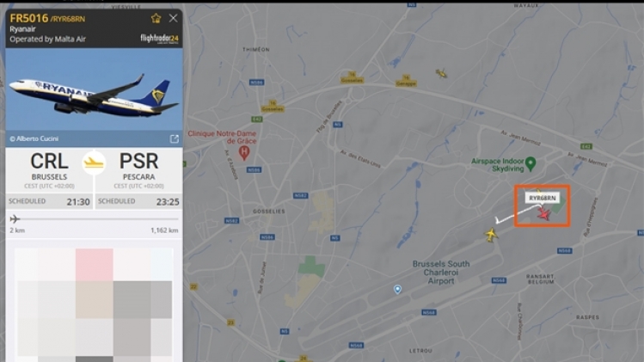Click photographer credit Alberto Cucini
This screenshot has width=644, height=362.
click(34, 139)
